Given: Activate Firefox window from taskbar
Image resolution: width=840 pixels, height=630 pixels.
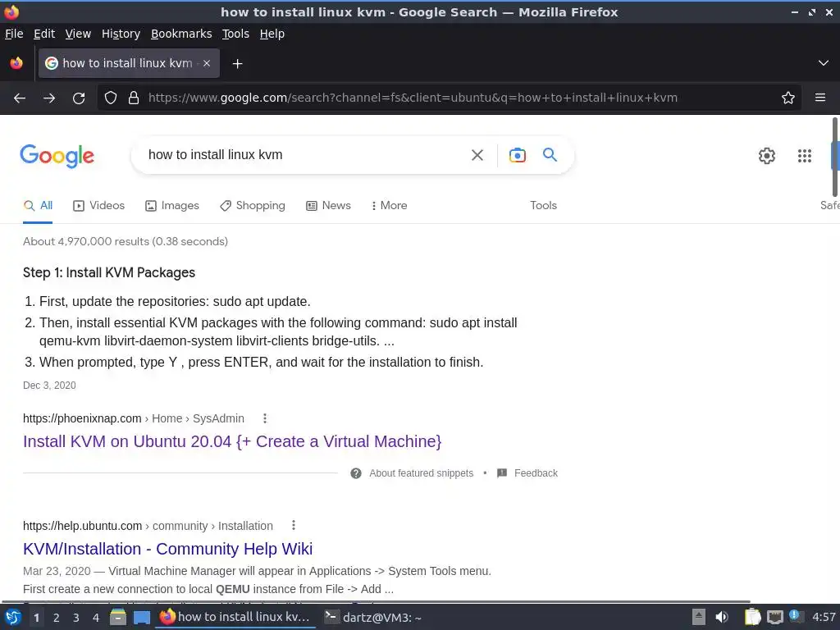Looking at the screenshot, I should point(235,617).
